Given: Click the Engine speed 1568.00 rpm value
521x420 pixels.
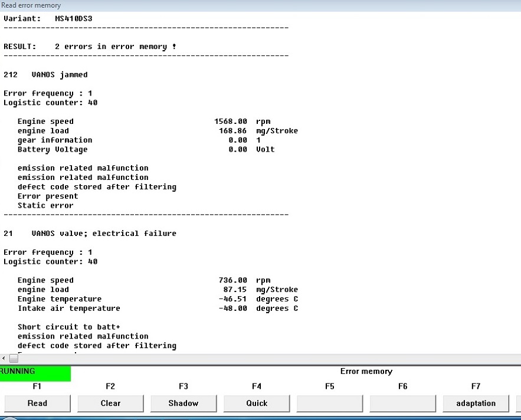Looking at the screenshot, I should pos(231,122).
